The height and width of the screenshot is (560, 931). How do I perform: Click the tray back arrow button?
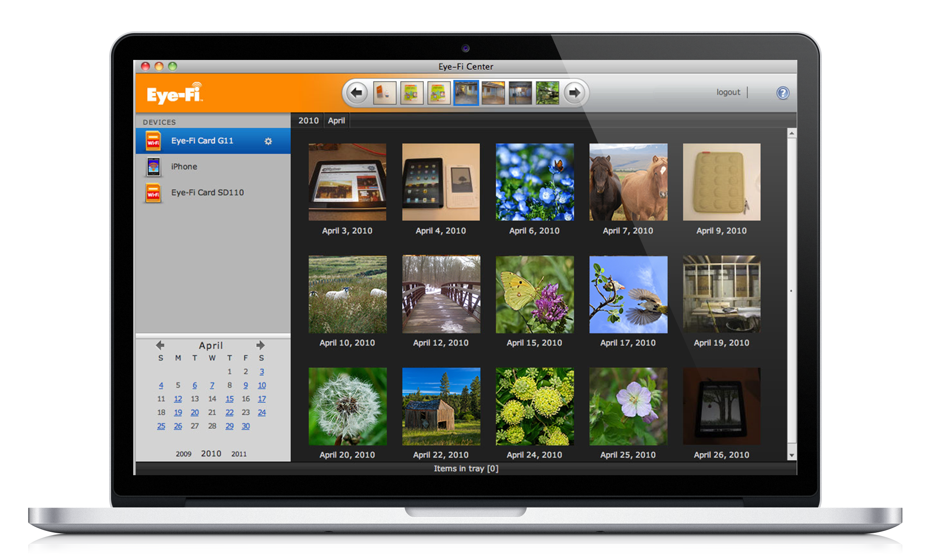pyautogui.click(x=356, y=93)
